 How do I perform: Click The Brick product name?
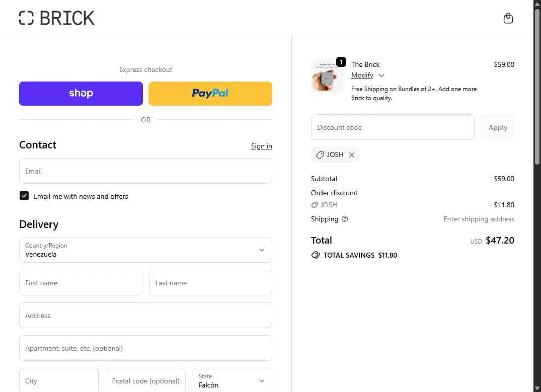(x=365, y=64)
